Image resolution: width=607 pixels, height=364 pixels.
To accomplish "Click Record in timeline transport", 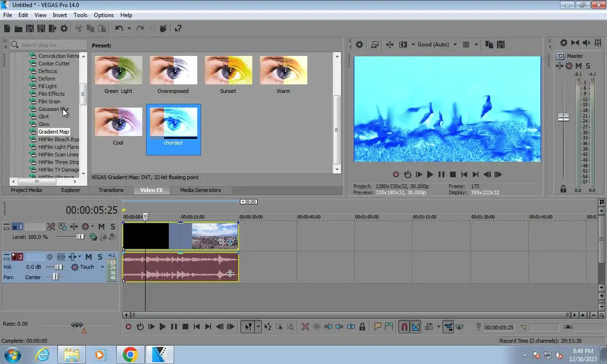I will tap(129, 327).
